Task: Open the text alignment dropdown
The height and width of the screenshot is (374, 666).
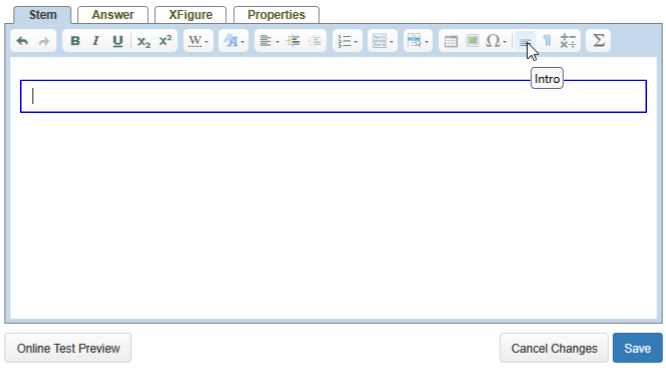Action: coord(269,41)
